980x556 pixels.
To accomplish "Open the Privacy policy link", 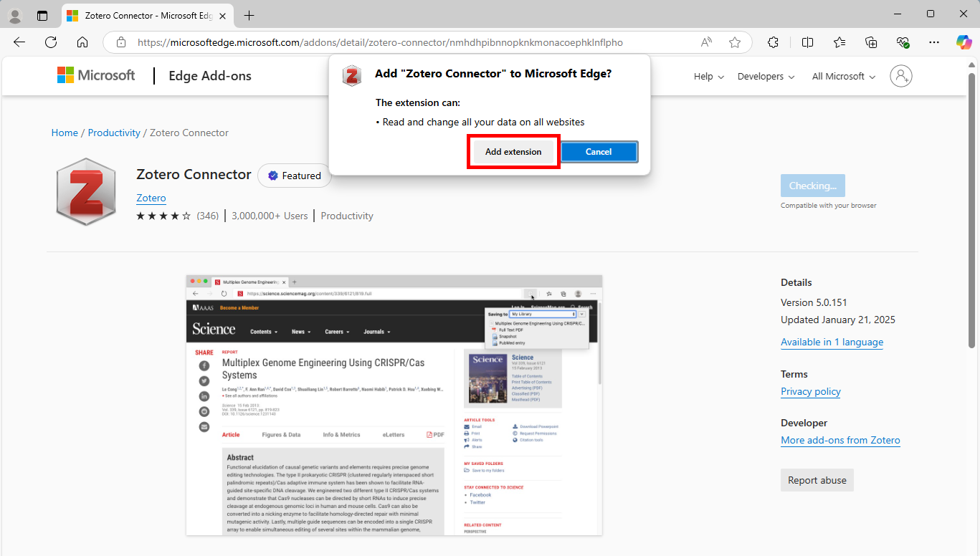I will tap(810, 391).
